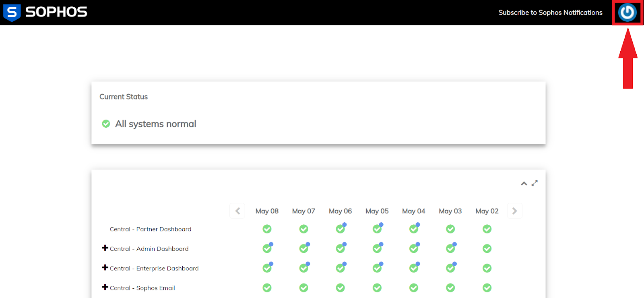Go to next dates with right arrow
Screen dimensions: 644x298
[515, 211]
